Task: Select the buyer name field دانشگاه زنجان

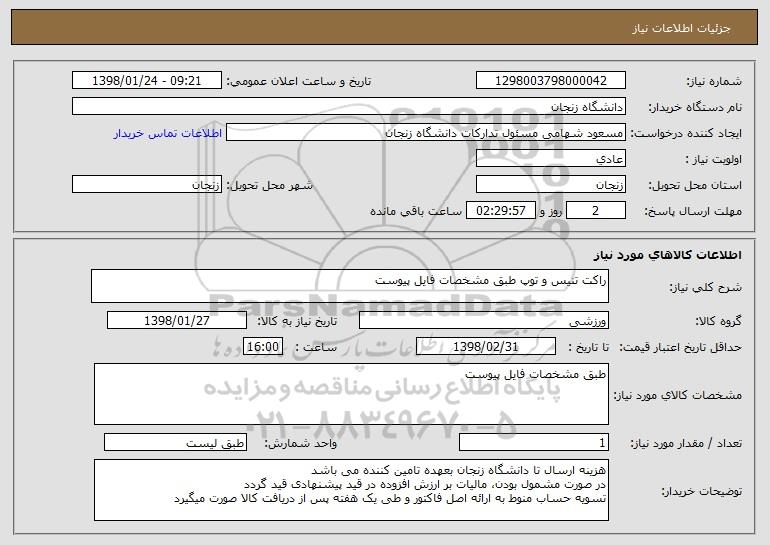Action: click(349, 107)
